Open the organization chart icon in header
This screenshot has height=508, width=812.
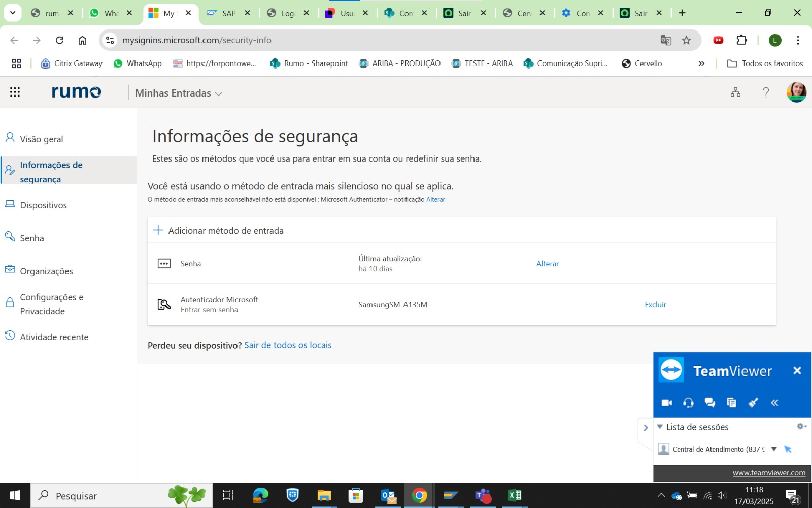[735, 92]
